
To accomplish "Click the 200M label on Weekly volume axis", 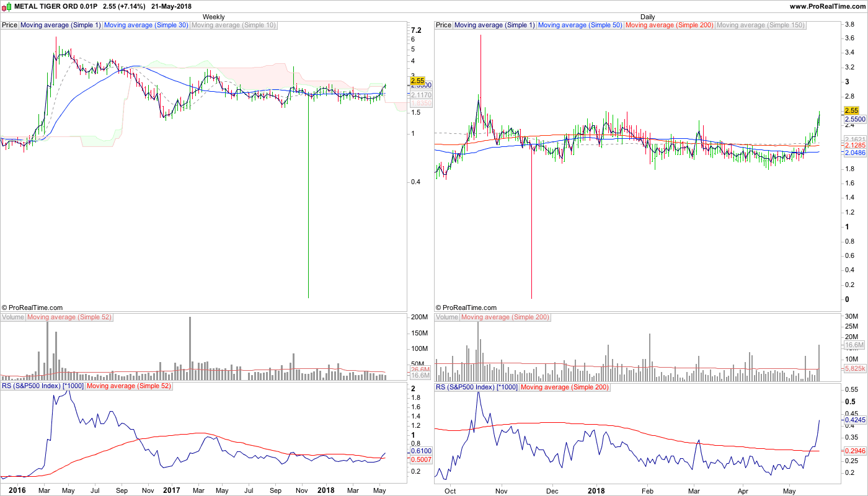I will (420, 317).
